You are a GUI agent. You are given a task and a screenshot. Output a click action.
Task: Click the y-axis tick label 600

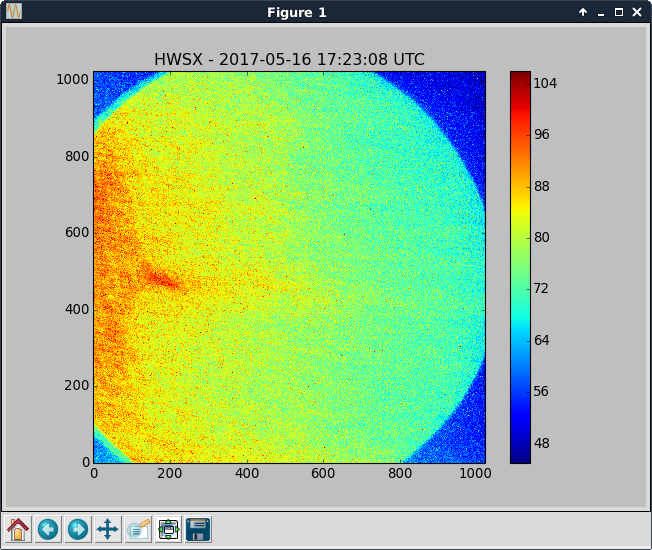point(77,232)
